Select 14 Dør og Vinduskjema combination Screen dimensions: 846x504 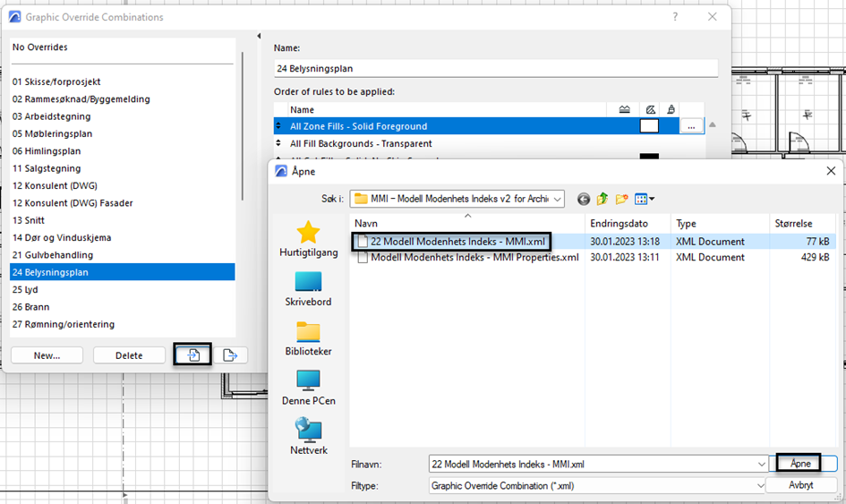pyautogui.click(x=59, y=237)
